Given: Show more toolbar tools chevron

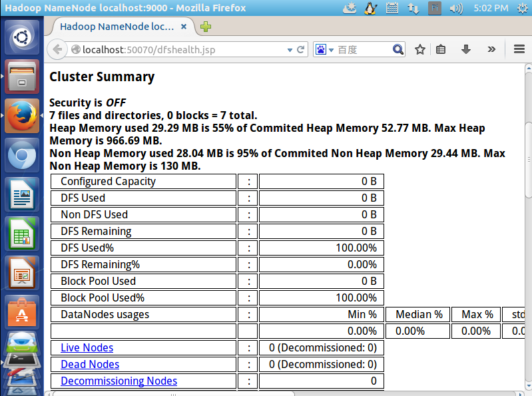Looking at the screenshot, I should 491,49.
